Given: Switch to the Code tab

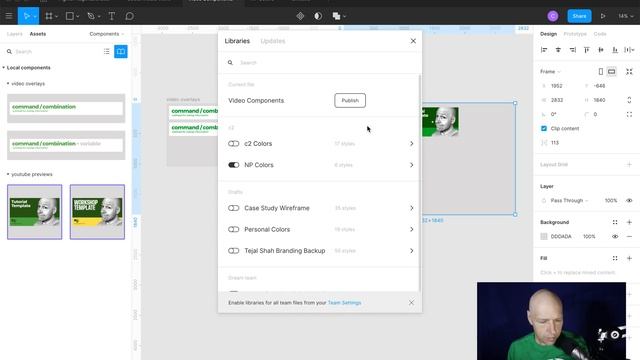Looking at the screenshot, I should coord(600,34).
